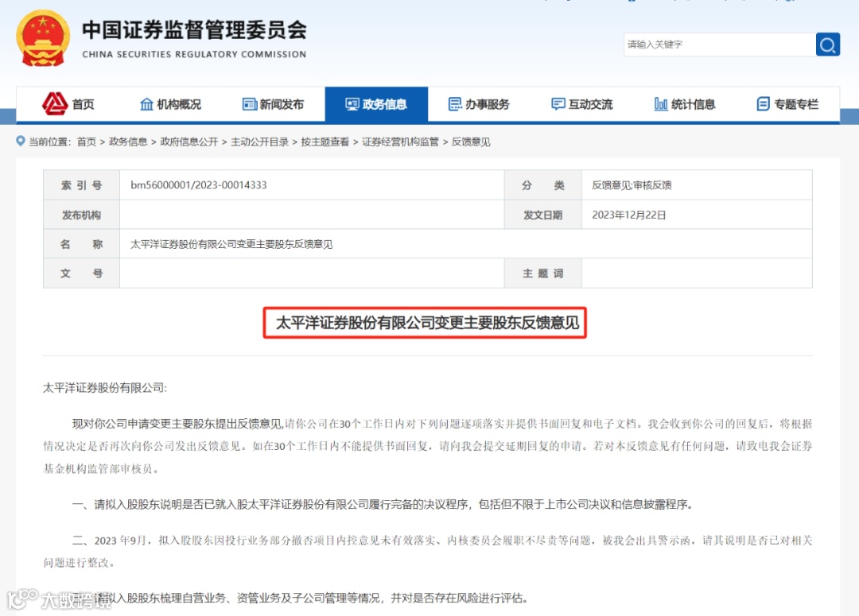The width and height of the screenshot is (859, 616).
Task: Click the bar chart icon for 统计信息
Action: tap(661, 104)
